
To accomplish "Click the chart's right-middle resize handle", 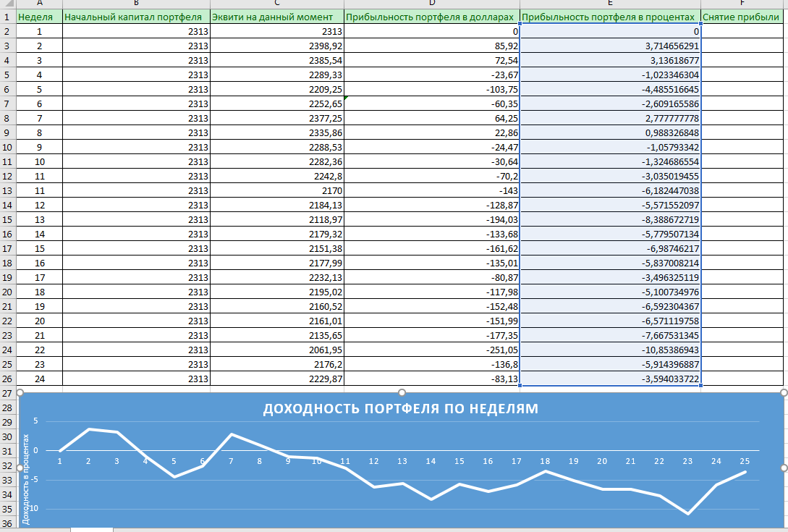I will pyautogui.click(x=784, y=468).
